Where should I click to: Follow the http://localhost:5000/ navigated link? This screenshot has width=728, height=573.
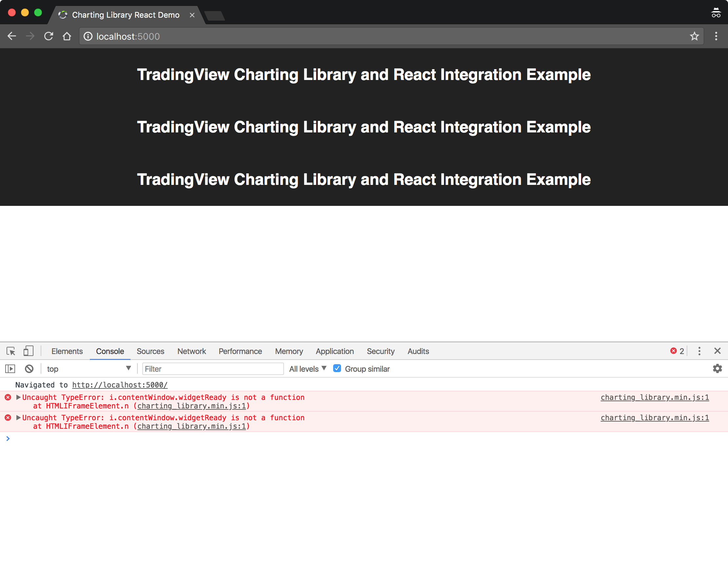click(x=120, y=385)
